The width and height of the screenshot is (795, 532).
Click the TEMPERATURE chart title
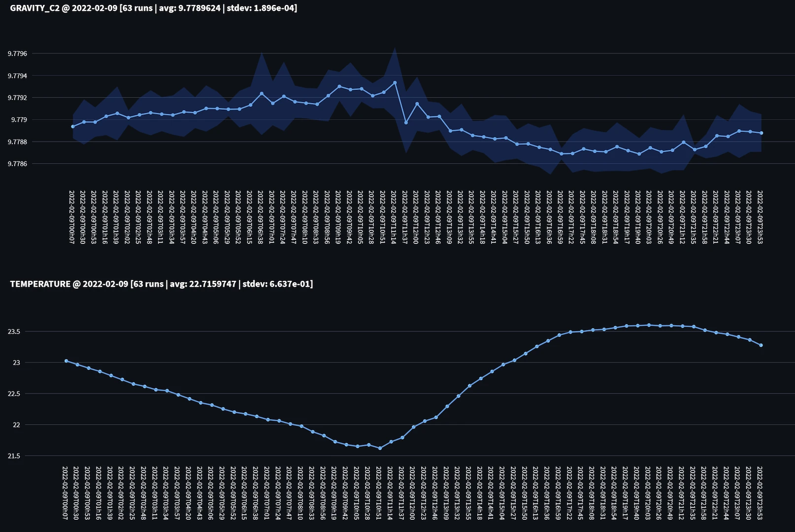(x=161, y=284)
